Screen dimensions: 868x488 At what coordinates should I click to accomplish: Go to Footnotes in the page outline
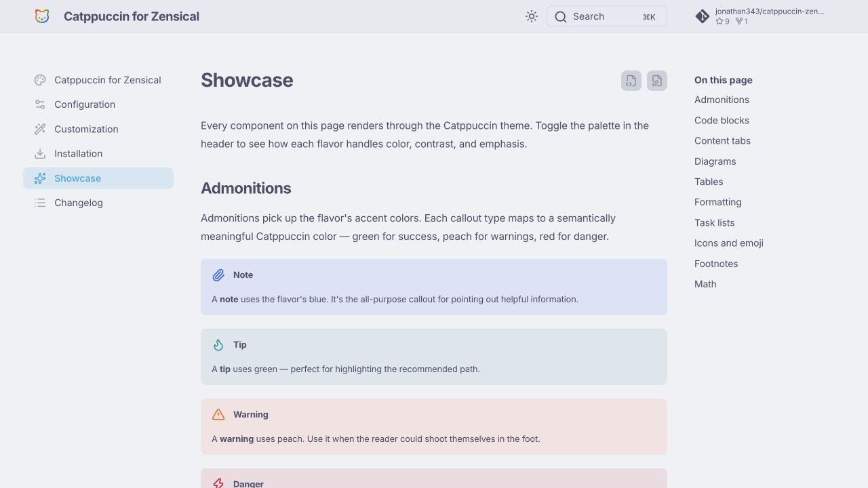point(716,264)
